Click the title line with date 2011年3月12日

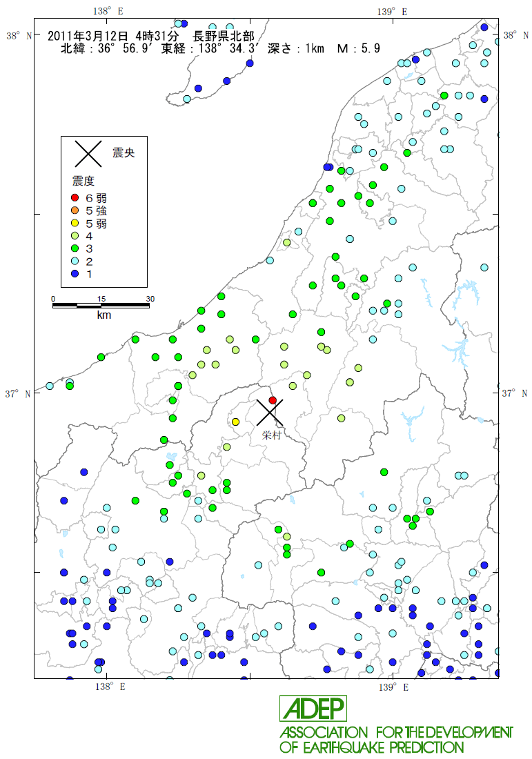[151, 36]
